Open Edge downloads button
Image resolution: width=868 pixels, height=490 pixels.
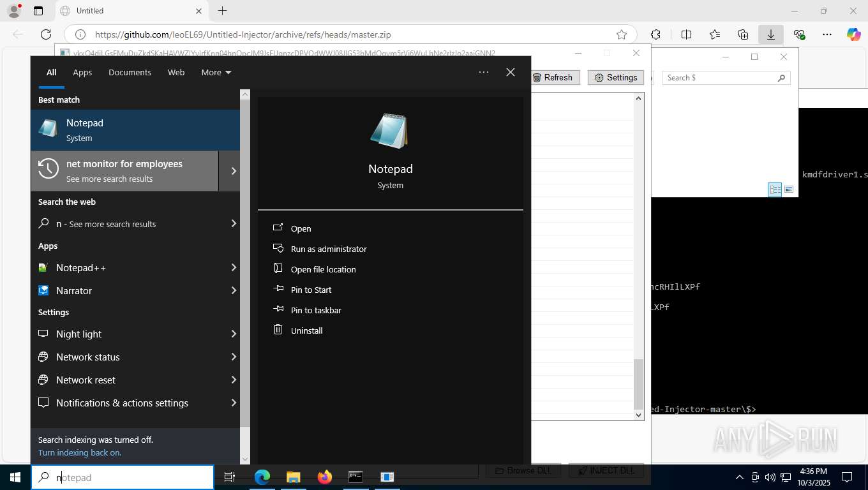tap(770, 34)
